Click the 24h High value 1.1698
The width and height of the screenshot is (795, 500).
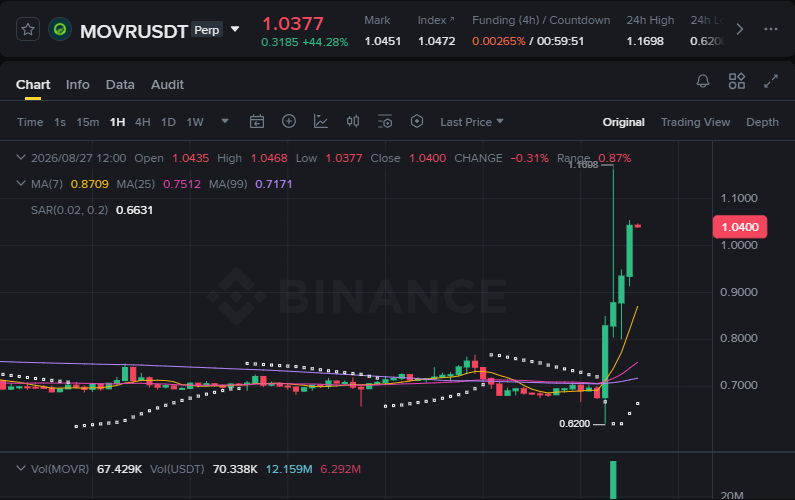[644, 41]
